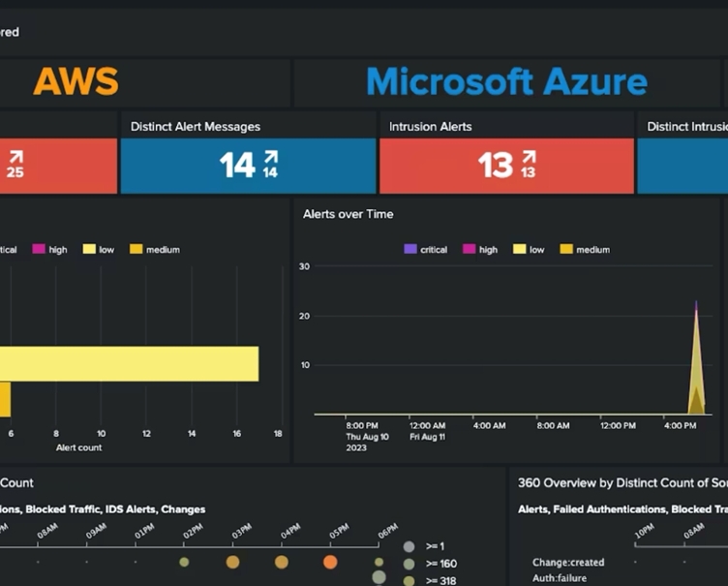
Task: Click the Intrusion Alerts panel title
Action: pos(431,126)
